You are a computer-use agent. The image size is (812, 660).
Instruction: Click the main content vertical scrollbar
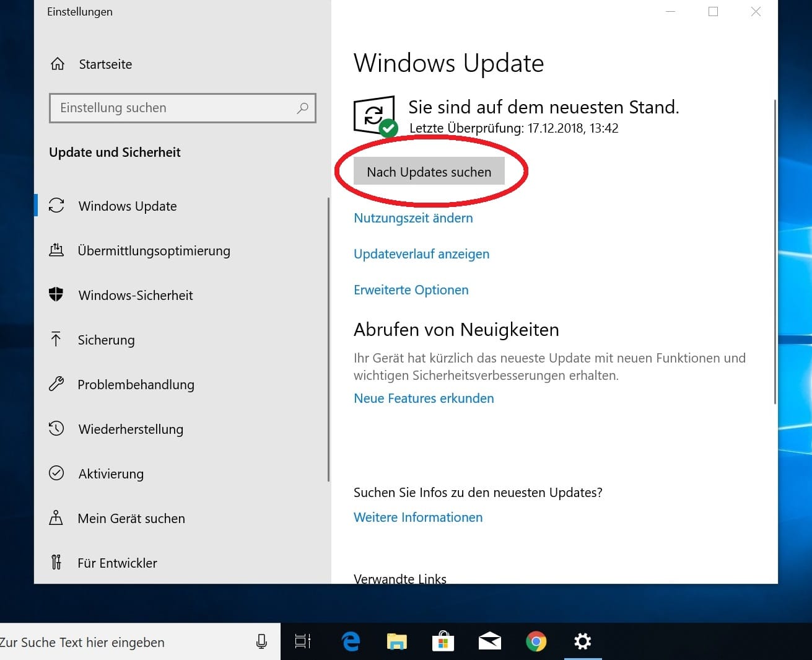775,252
